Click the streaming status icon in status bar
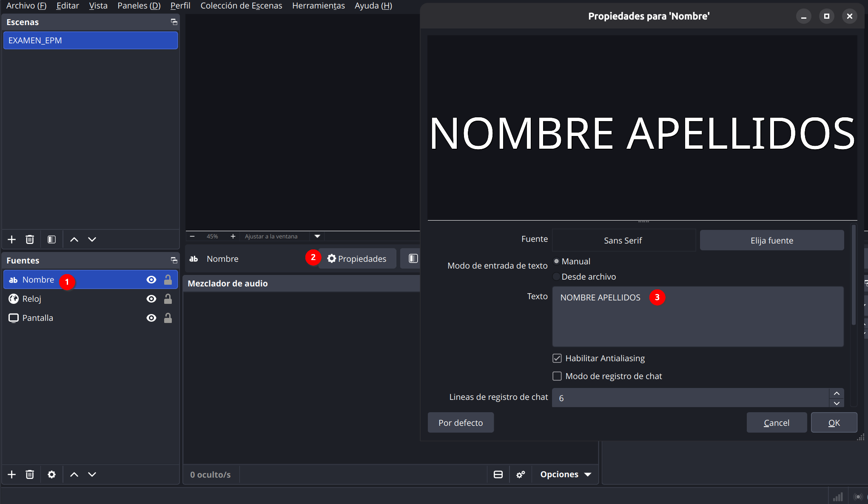This screenshot has height=504, width=868. point(858,496)
